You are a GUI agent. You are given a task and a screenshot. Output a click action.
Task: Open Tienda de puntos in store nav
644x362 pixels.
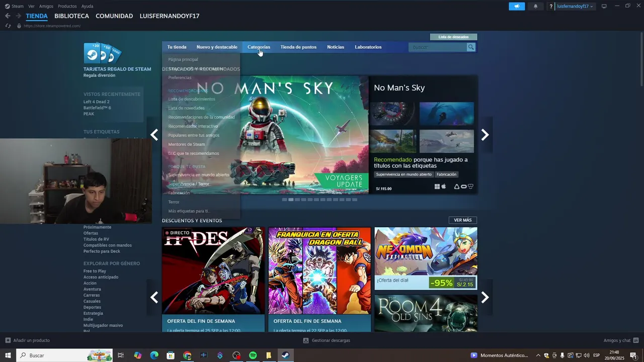pos(298,47)
